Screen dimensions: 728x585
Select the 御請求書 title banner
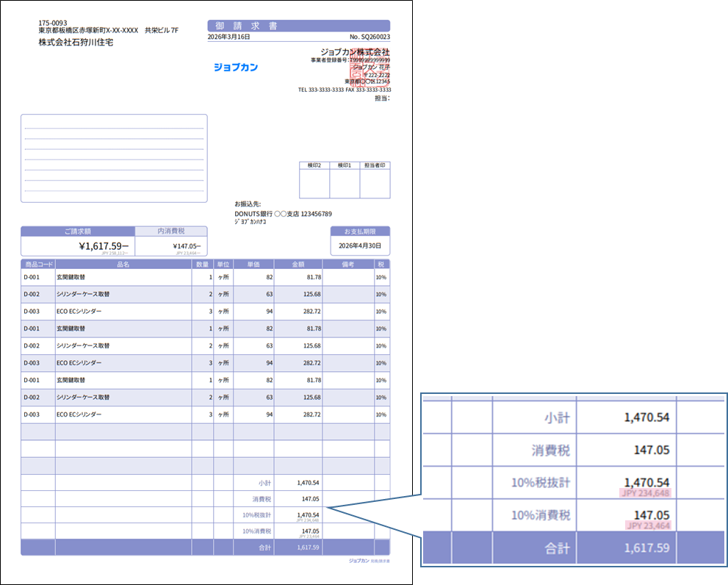298,26
